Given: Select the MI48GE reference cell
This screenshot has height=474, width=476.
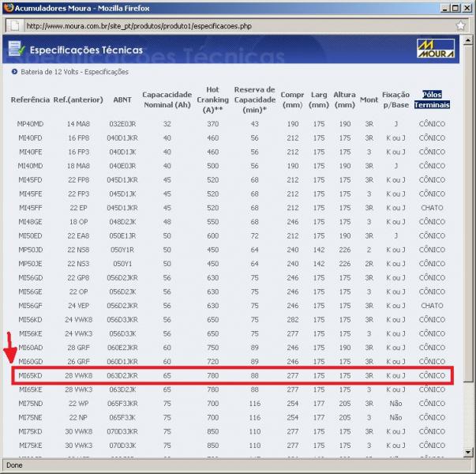Looking at the screenshot, I should click(30, 222).
